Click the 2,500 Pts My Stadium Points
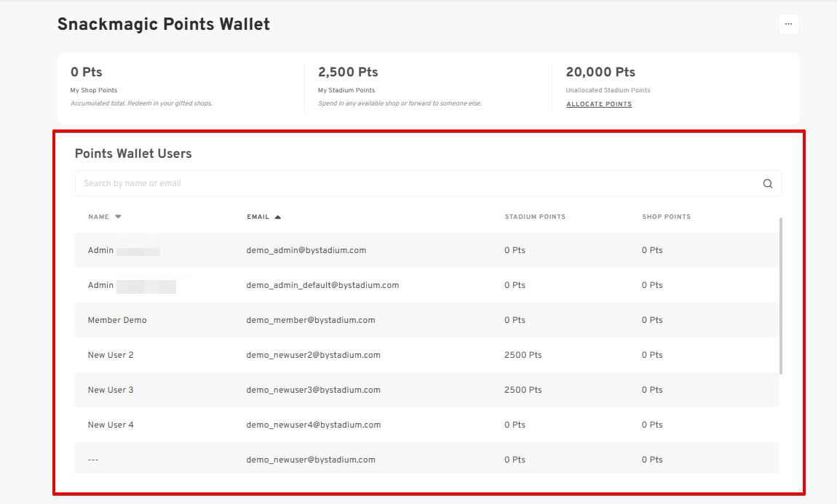 [x=348, y=72]
